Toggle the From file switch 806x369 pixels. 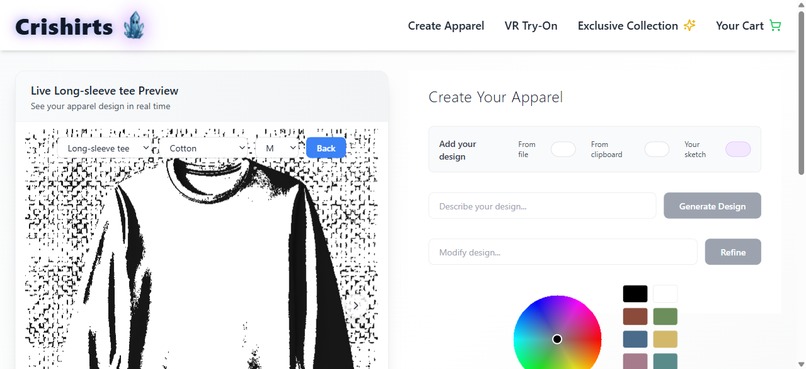[563, 150]
